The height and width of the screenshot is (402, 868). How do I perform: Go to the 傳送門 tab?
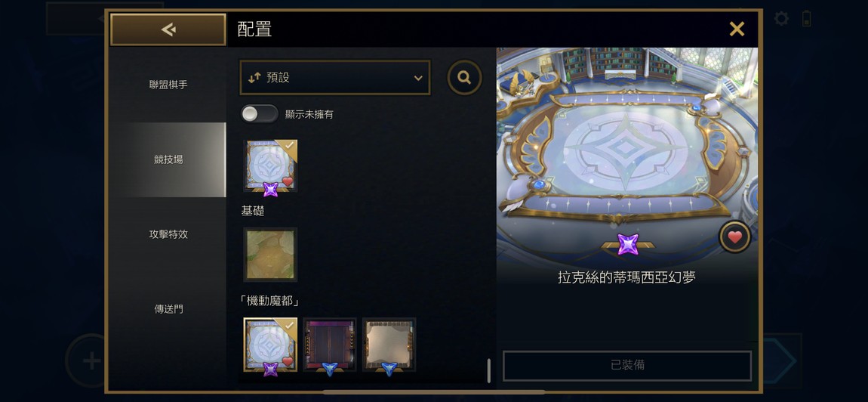[168, 309]
